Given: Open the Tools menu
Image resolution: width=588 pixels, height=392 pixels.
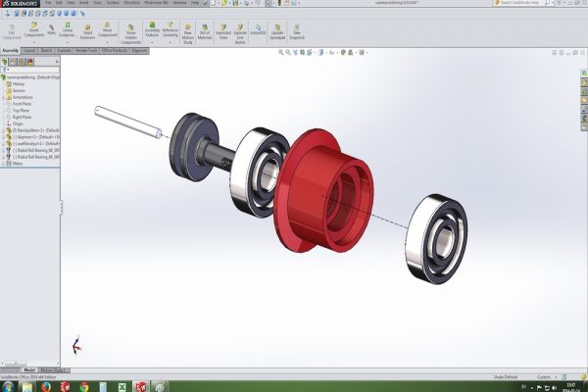Looking at the screenshot, I should coord(97,3).
